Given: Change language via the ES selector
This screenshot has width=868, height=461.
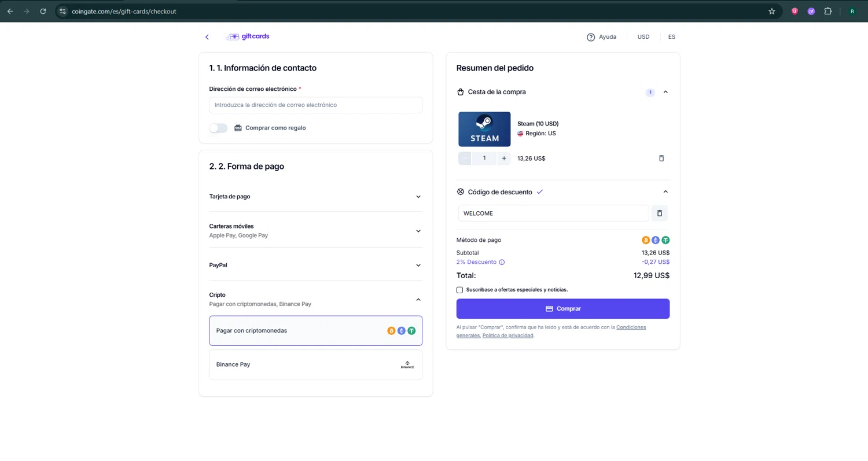Looking at the screenshot, I should tap(671, 37).
